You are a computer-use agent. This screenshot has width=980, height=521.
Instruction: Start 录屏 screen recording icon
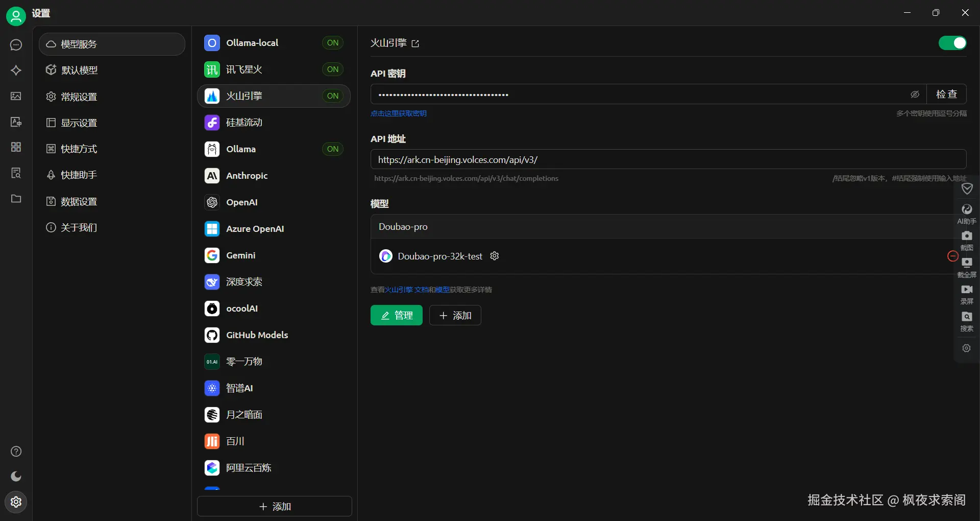tap(967, 295)
